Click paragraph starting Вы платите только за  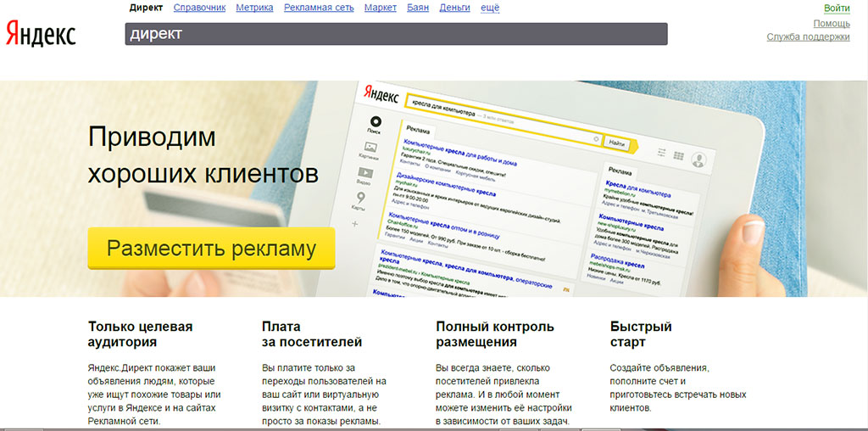tap(324, 395)
